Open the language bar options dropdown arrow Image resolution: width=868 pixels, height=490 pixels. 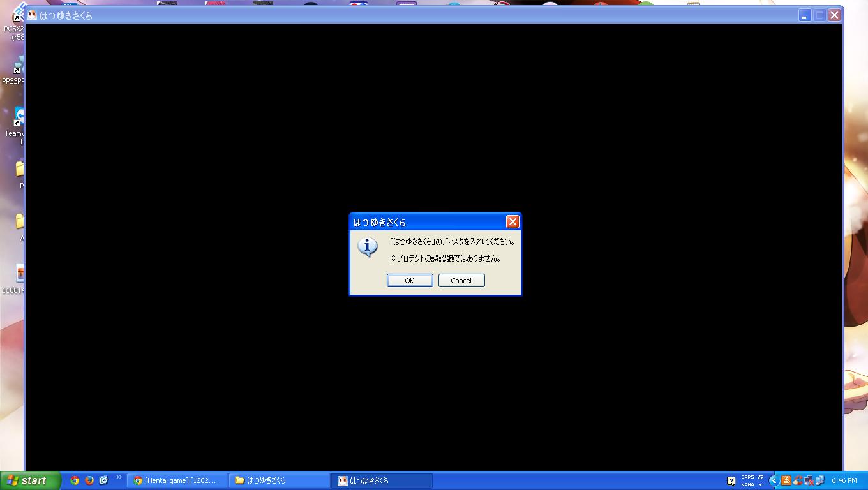pyautogui.click(x=760, y=484)
